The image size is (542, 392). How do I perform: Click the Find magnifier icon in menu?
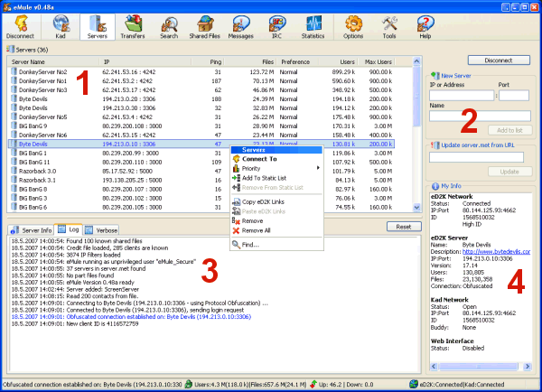click(x=237, y=245)
